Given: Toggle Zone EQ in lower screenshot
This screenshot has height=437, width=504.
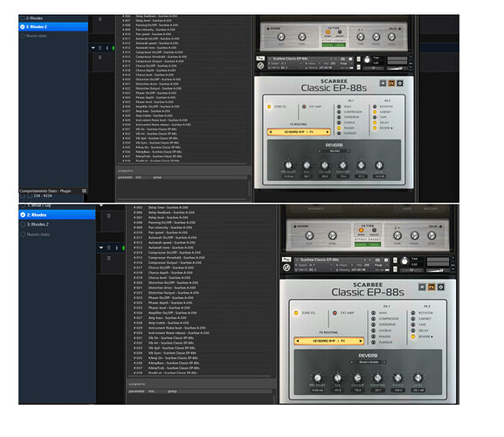Looking at the screenshot, I should click(296, 313).
